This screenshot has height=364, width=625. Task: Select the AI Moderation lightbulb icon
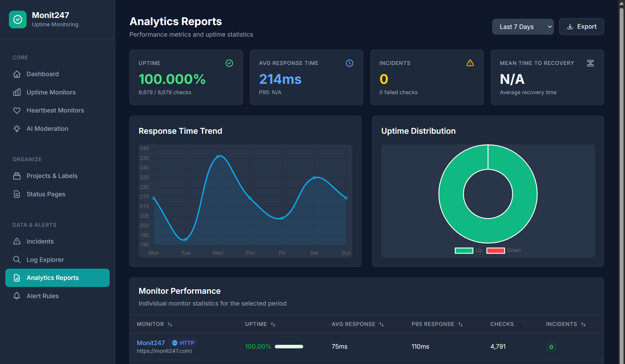pos(17,128)
